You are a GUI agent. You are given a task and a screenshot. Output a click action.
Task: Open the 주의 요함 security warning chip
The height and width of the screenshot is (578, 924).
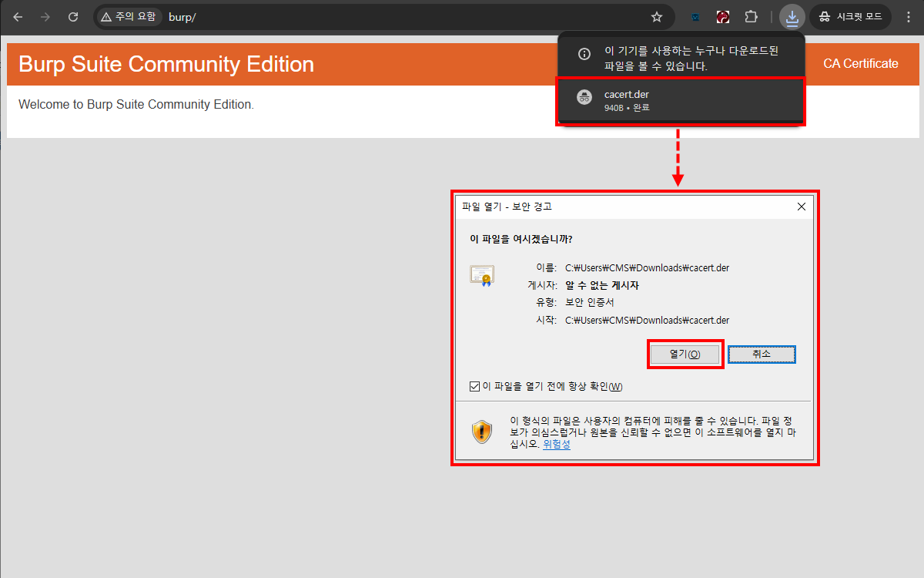[129, 17]
